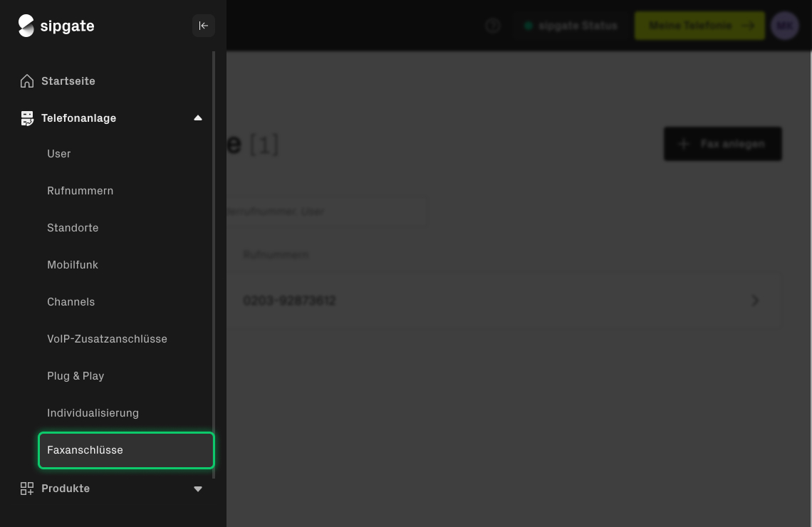The image size is (812, 527).
Task: Click the Startseite home icon
Action: click(27, 81)
